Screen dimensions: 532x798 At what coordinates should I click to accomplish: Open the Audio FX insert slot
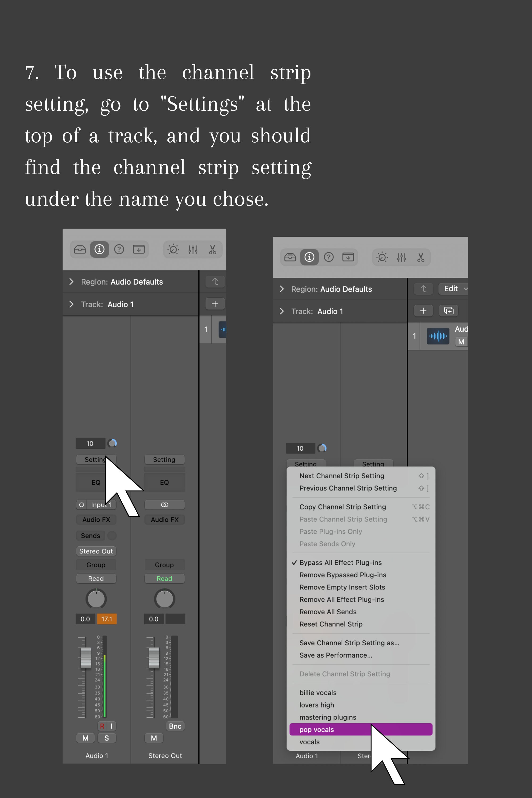[96, 519]
